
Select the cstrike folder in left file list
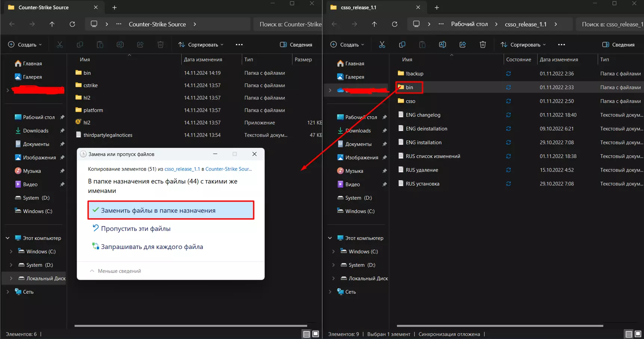90,85
